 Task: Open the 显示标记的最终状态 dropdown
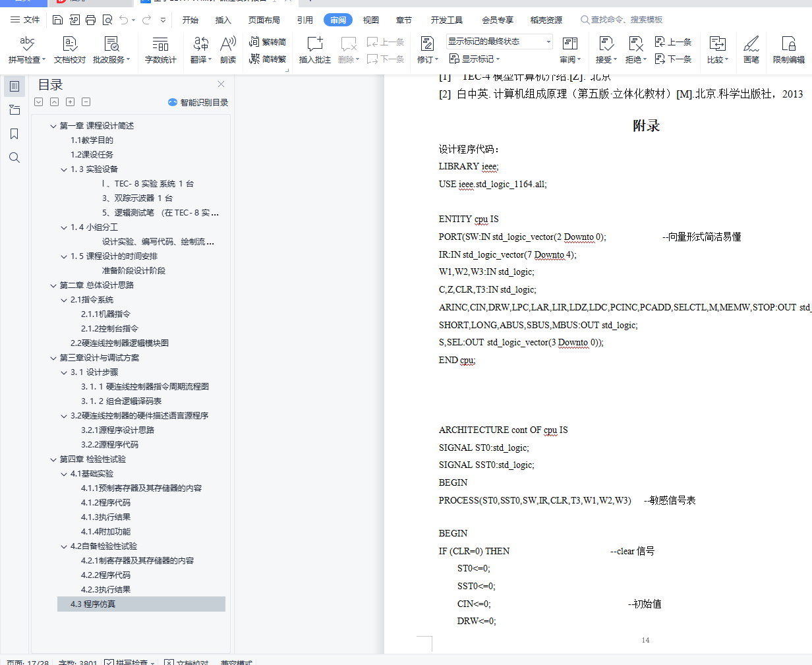(500, 42)
